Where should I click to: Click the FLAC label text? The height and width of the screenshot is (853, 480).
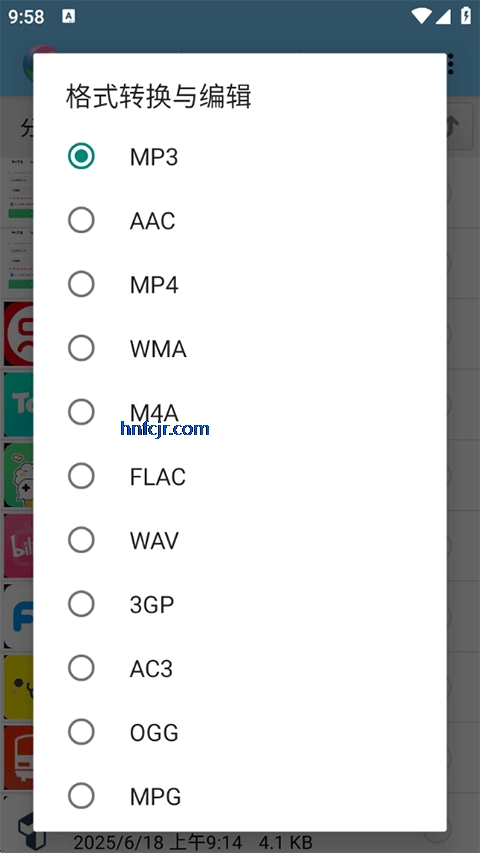pyautogui.click(x=158, y=477)
